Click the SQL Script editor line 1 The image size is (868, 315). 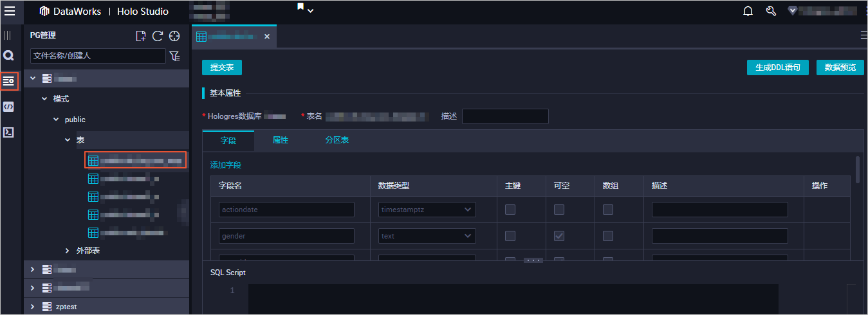[x=513, y=291]
